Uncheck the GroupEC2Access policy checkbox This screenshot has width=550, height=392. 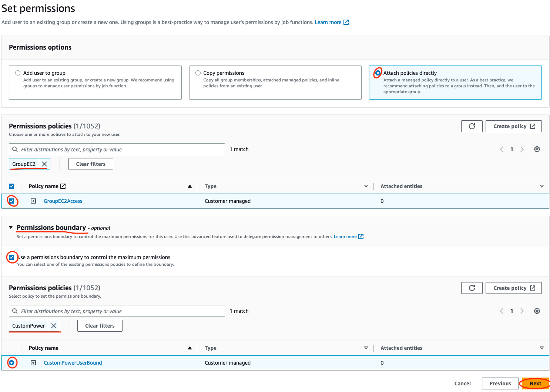[12, 201]
